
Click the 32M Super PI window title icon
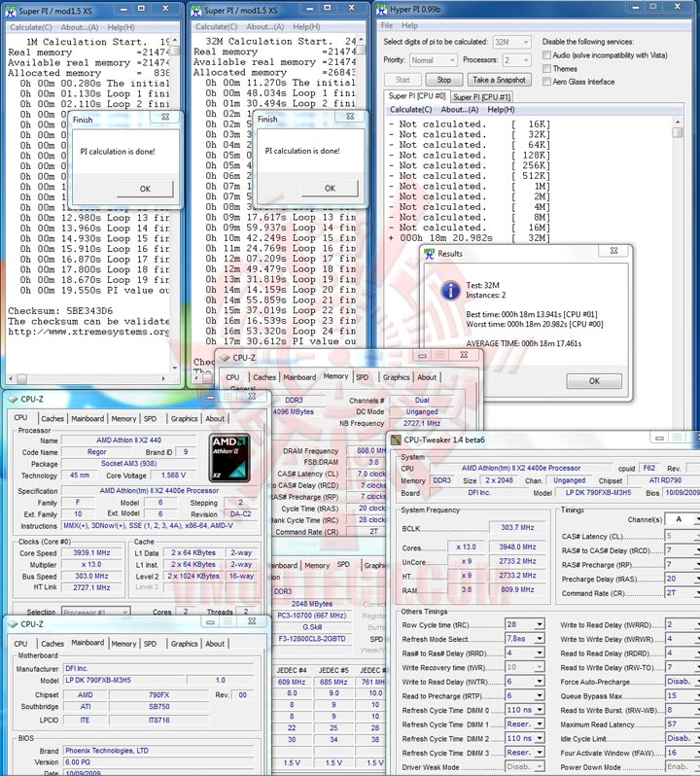195,11
